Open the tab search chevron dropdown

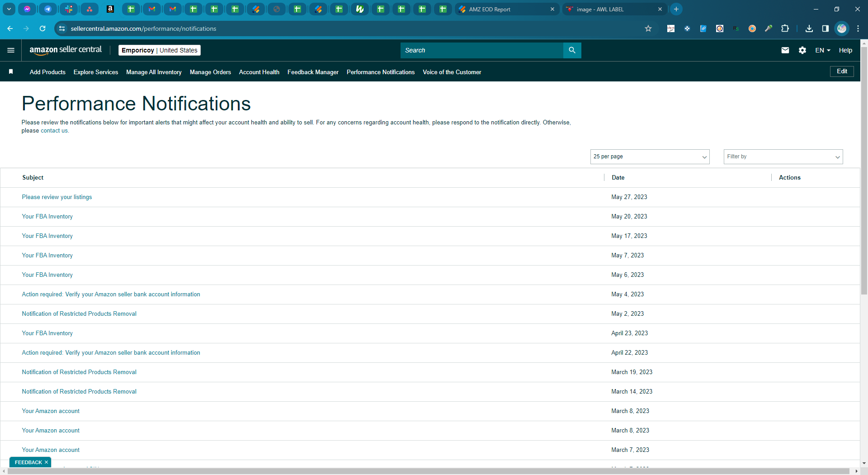click(9, 9)
